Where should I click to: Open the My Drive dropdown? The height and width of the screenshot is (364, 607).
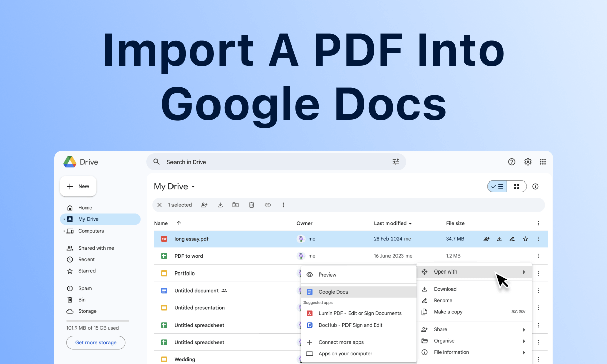coord(192,186)
